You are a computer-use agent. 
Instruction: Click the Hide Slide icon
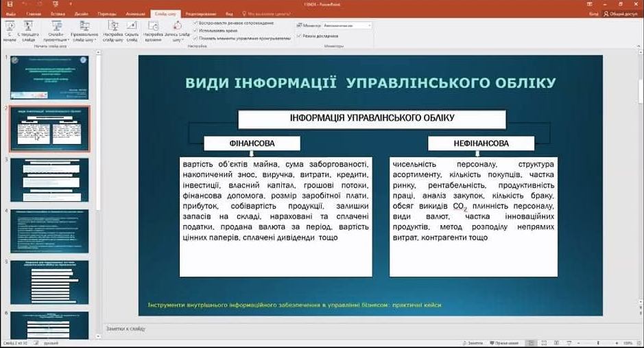pos(132,29)
